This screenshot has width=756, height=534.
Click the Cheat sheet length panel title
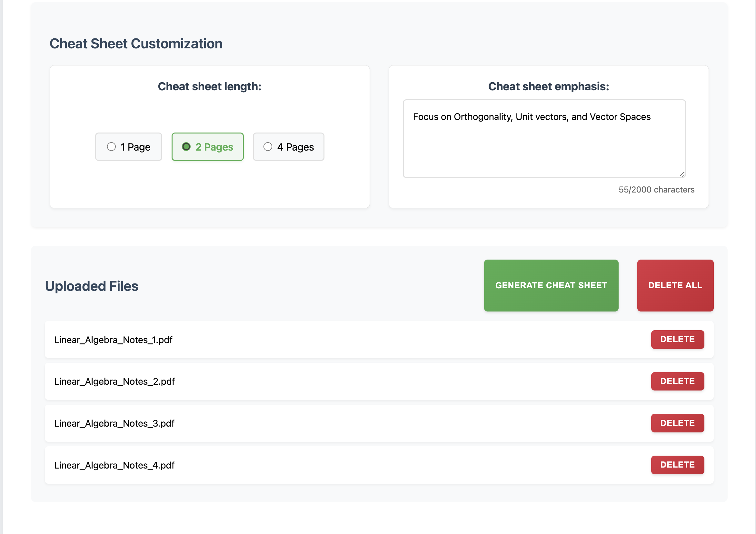pyautogui.click(x=209, y=86)
